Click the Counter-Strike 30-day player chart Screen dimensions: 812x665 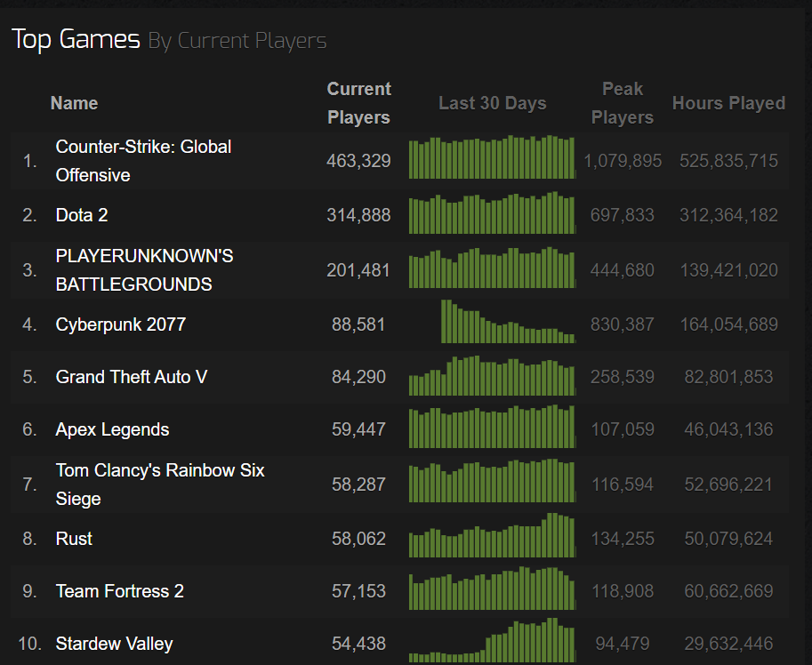[x=492, y=157]
